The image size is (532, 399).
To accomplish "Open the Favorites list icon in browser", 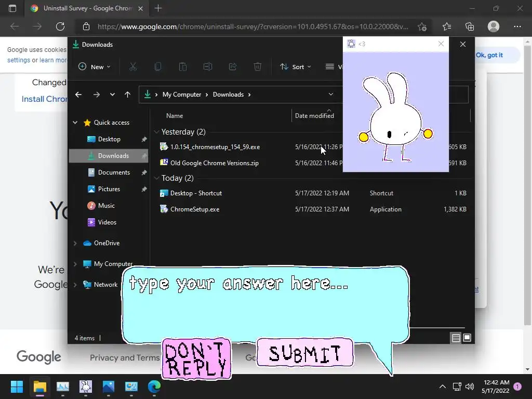I will (447, 26).
